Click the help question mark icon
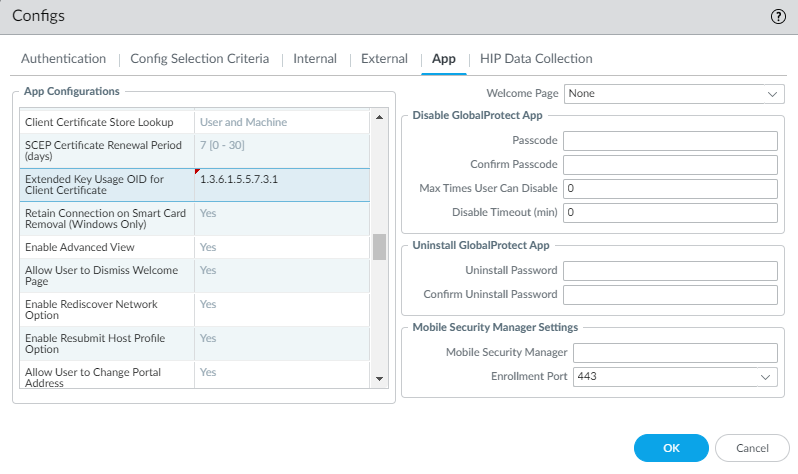 778,17
